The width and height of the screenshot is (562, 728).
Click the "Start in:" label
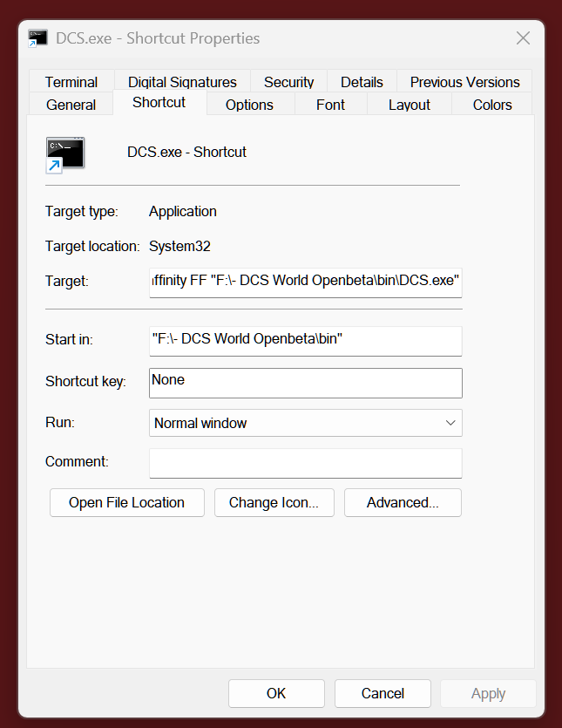click(69, 339)
